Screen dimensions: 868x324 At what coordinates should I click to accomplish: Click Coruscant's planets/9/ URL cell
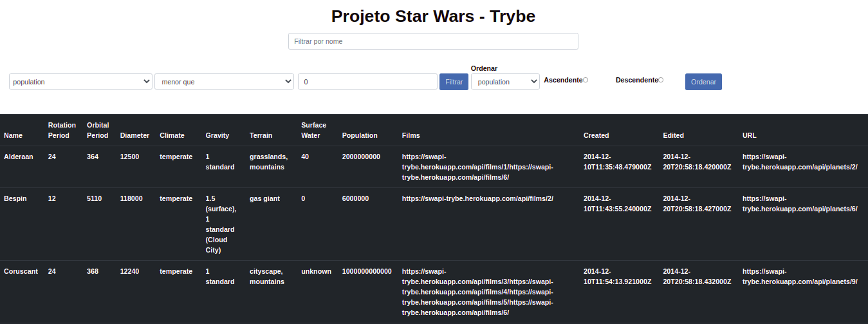[x=800, y=276]
